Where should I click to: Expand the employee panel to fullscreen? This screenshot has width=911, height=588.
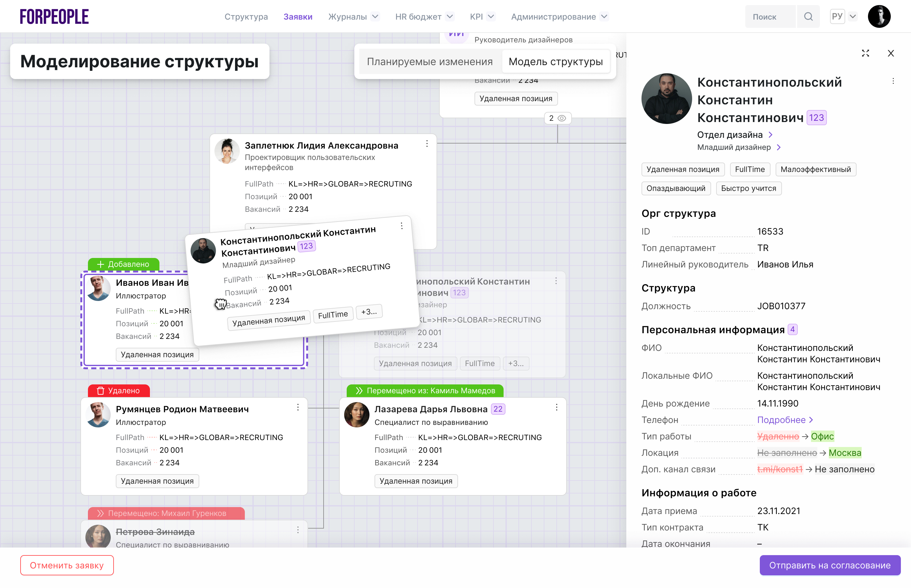tap(865, 53)
